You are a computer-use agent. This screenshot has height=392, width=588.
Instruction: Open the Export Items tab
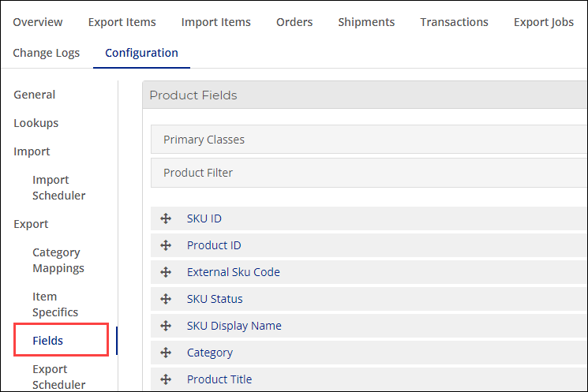coord(122,22)
